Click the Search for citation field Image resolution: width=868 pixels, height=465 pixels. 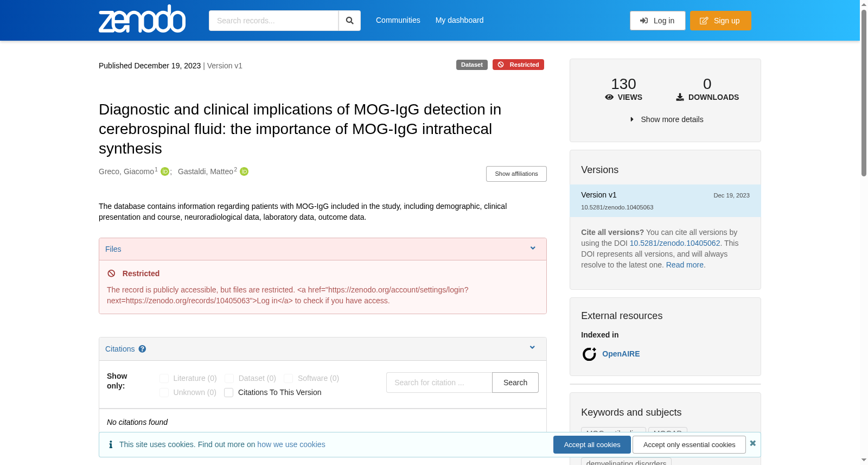pyautogui.click(x=439, y=383)
